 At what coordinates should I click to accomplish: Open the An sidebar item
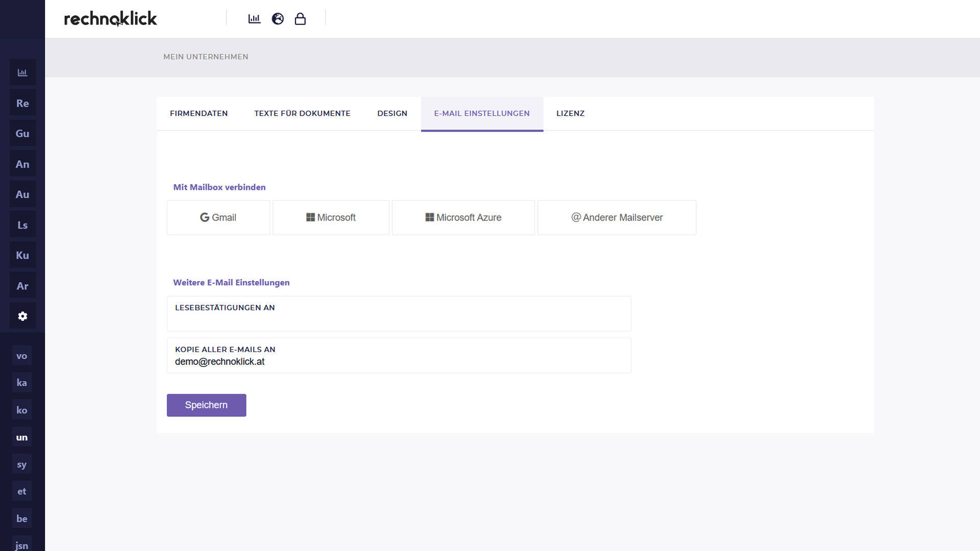pyautogui.click(x=22, y=164)
